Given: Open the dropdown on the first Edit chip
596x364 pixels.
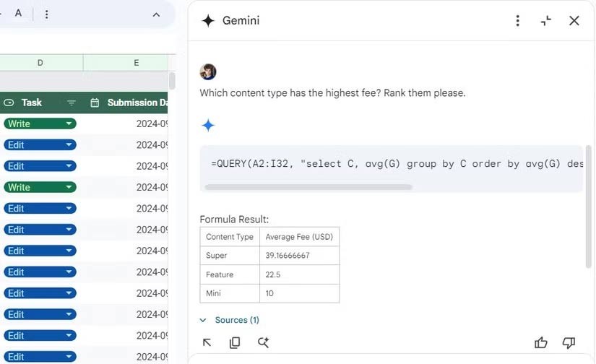Looking at the screenshot, I should click(x=69, y=145).
